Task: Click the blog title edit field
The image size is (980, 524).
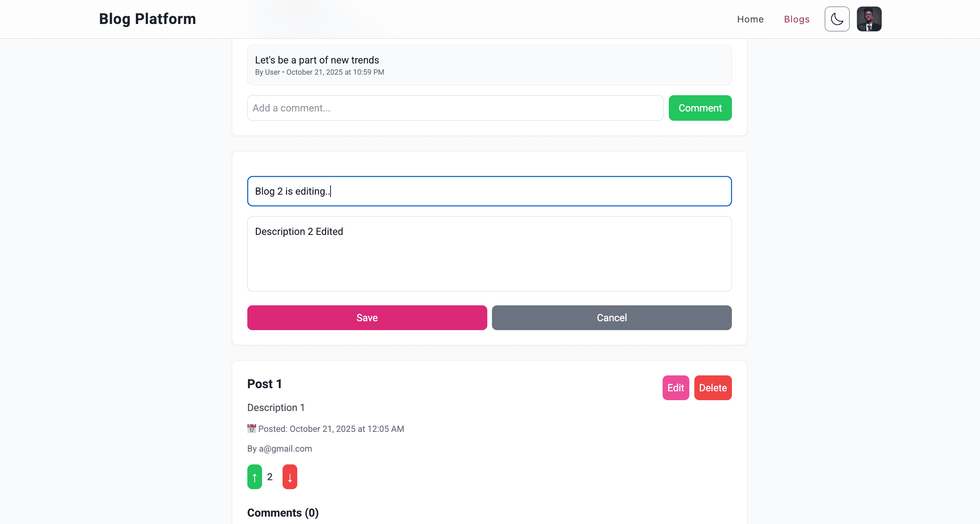Action: pyautogui.click(x=489, y=191)
